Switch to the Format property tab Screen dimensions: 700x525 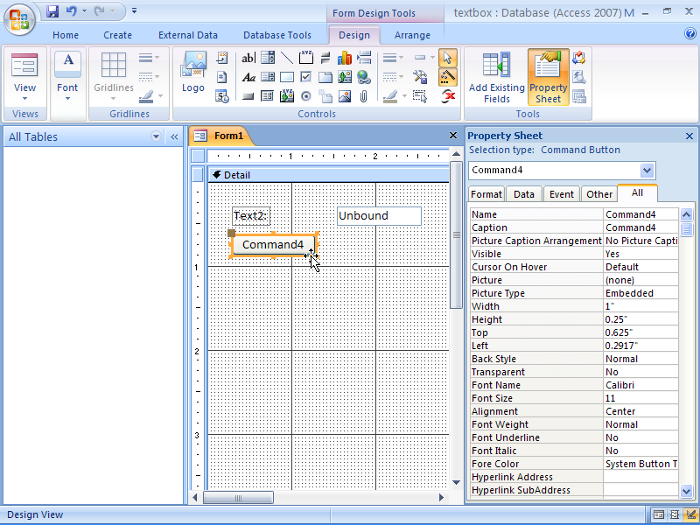(486, 194)
